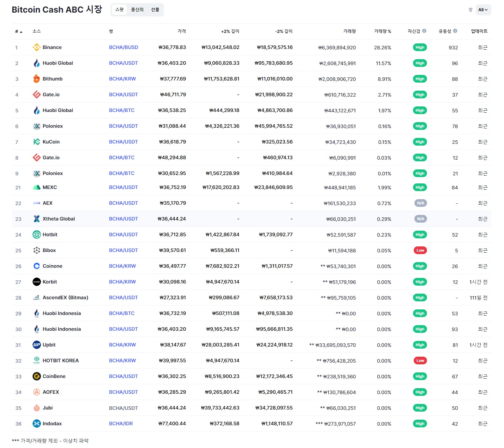Open the BCHA/IDR pair link for Indodax
Screen dimensions: 504x448
click(121, 423)
